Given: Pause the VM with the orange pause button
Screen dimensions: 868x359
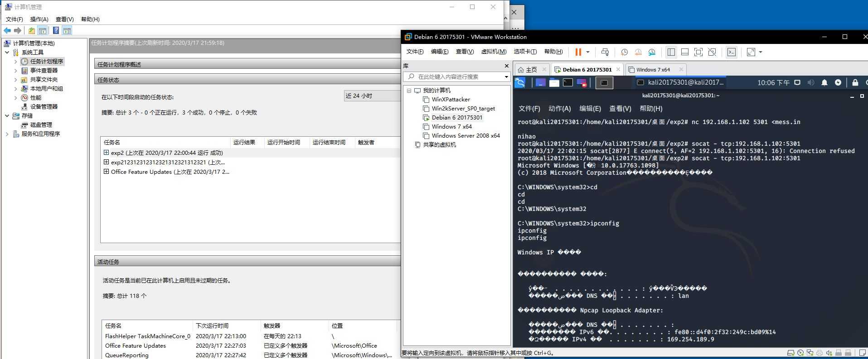Looking at the screenshot, I should (578, 52).
